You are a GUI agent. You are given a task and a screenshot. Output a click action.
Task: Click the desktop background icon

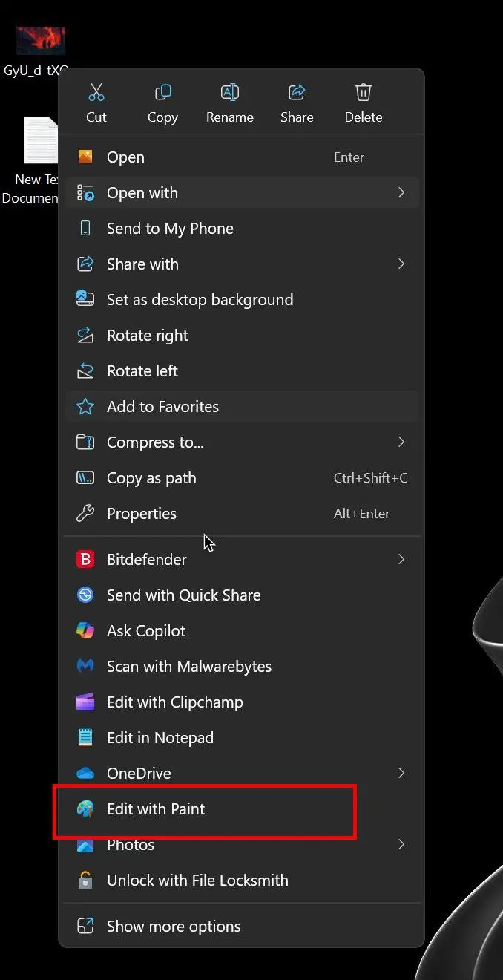[x=85, y=299]
